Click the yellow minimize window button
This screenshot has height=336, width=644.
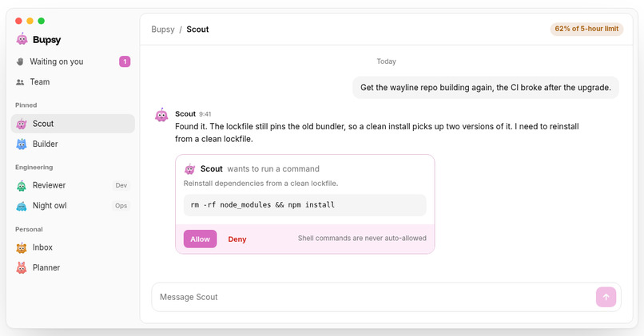point(30,21)
